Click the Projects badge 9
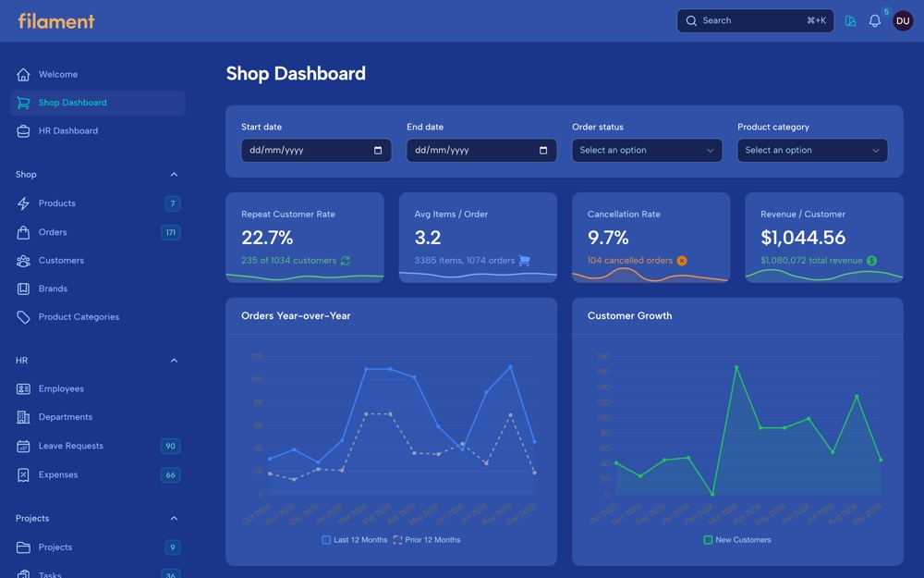Viewport: 924px width, 578px height. click(x=173, y=547)
